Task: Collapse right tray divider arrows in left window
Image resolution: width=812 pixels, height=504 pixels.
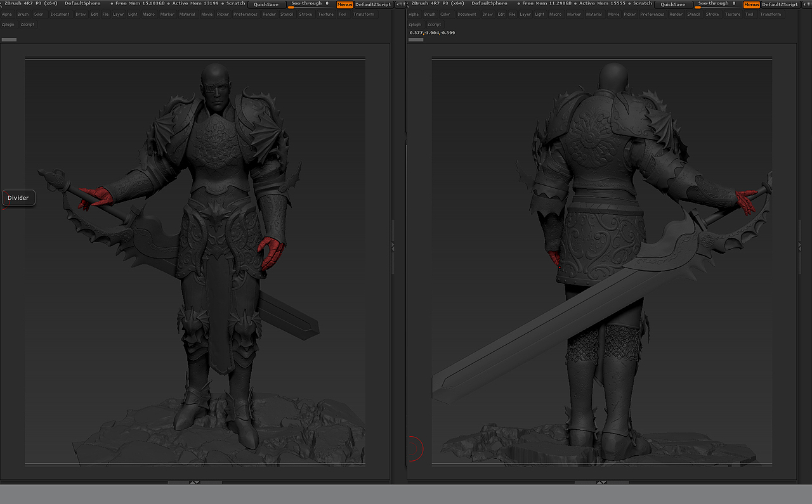Action: (393, 245)
